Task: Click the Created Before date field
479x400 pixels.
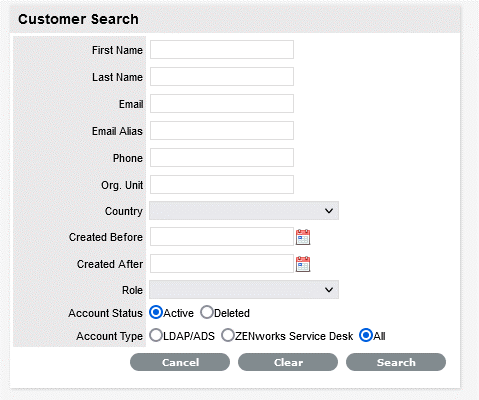Action: point(222,237)
